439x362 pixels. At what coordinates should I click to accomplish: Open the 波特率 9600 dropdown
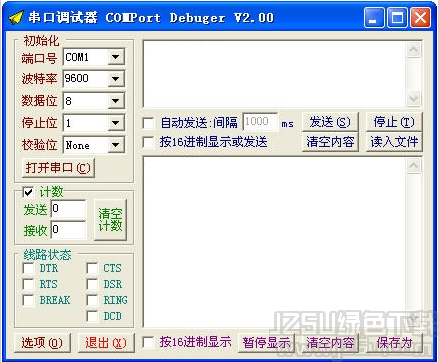pyautogui.click(x=116, y=79)
